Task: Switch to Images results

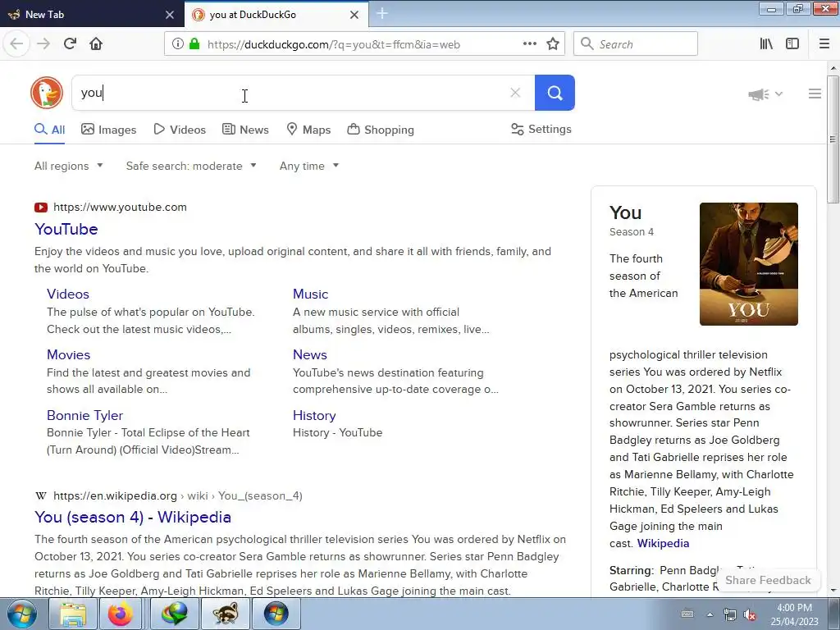Action: click(x=109, y=130)
